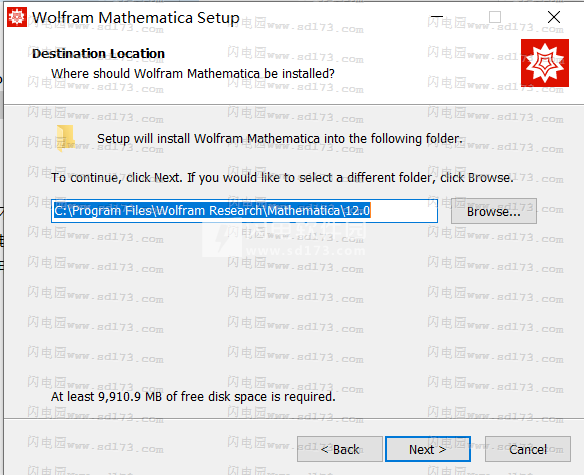Open the Browse... folder chooser
This screenshot has height=475, width=584.
coord(493,211)
